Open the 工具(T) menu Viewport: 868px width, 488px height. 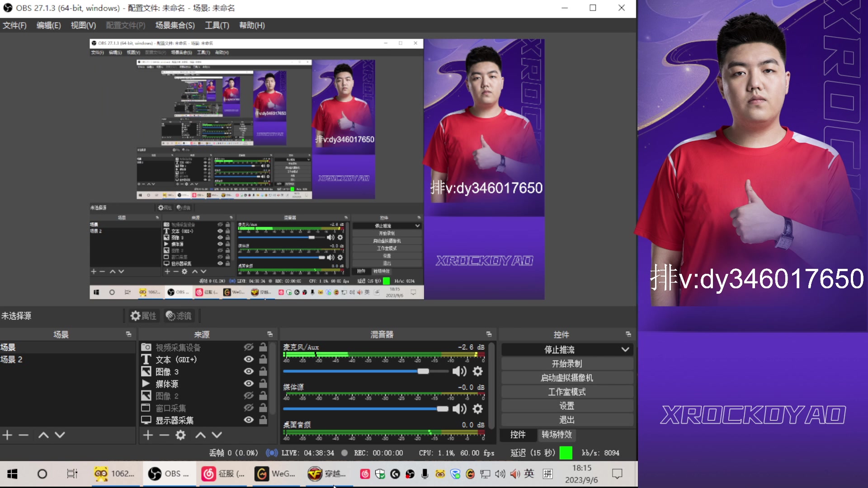[x=217, y=25]
